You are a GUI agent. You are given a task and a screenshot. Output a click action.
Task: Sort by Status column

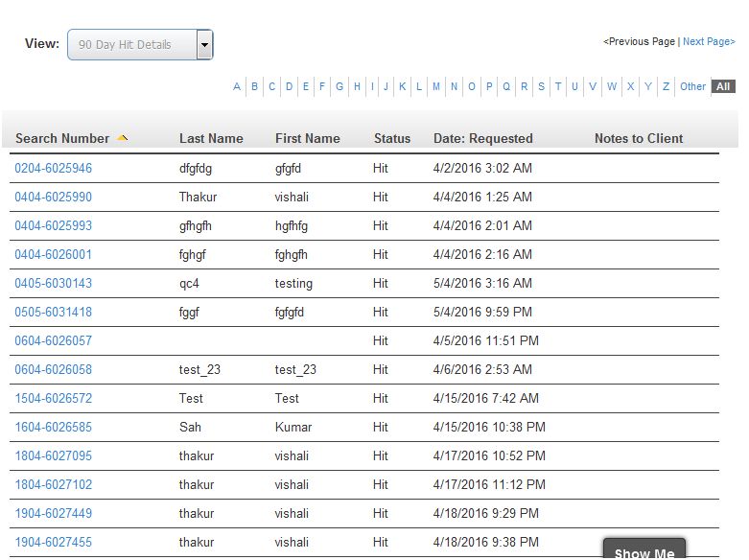392,139
